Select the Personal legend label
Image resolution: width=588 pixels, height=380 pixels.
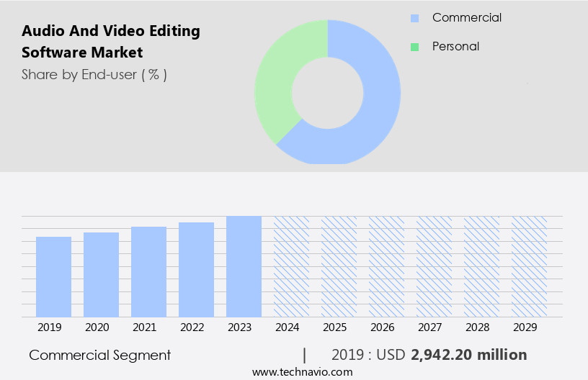coord(455,47)
